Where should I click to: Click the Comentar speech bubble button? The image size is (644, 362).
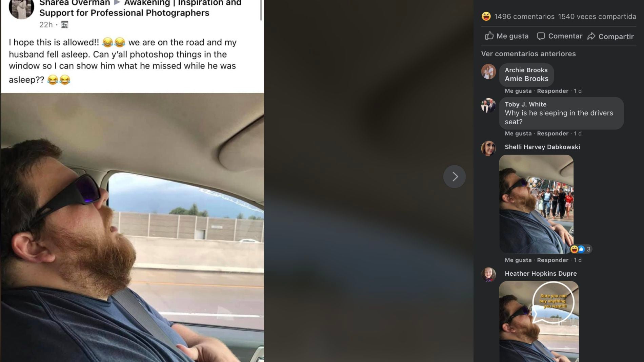pyautogui.click(x=560, y=36)
